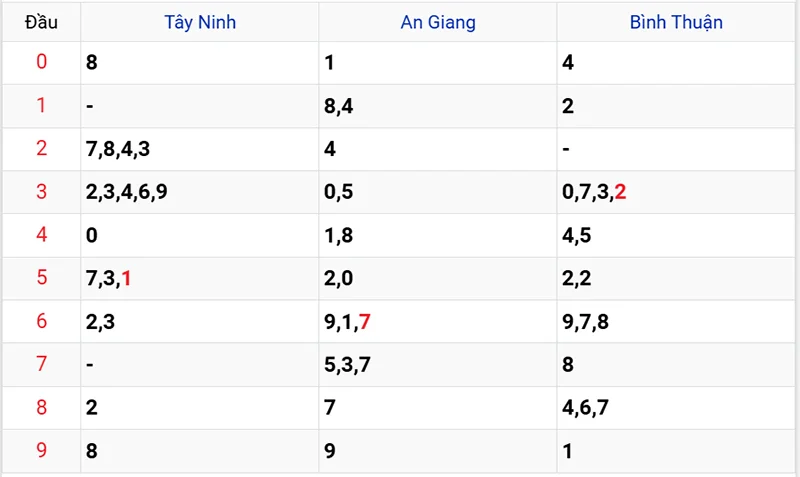
Task: Click Tây Ninh cell showing 7,3,1
Action: click(110, 278)
